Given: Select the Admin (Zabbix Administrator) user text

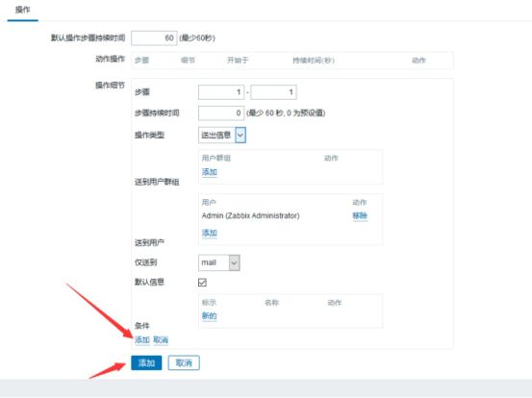Looking at the screenshot, I should [250, 215].
